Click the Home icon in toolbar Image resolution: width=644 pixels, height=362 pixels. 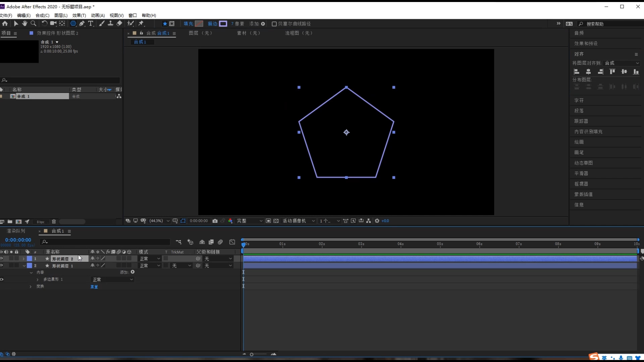(5, 23)
